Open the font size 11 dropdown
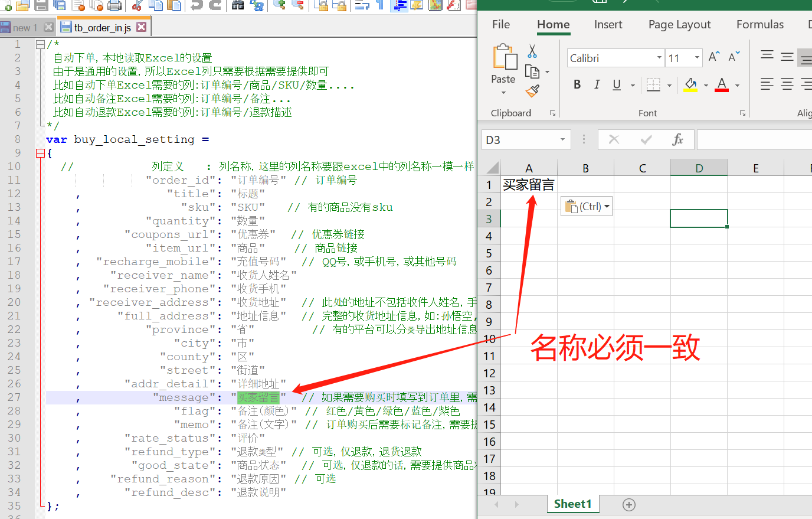The height and width of the screenshot is (519, 812). 697,58
